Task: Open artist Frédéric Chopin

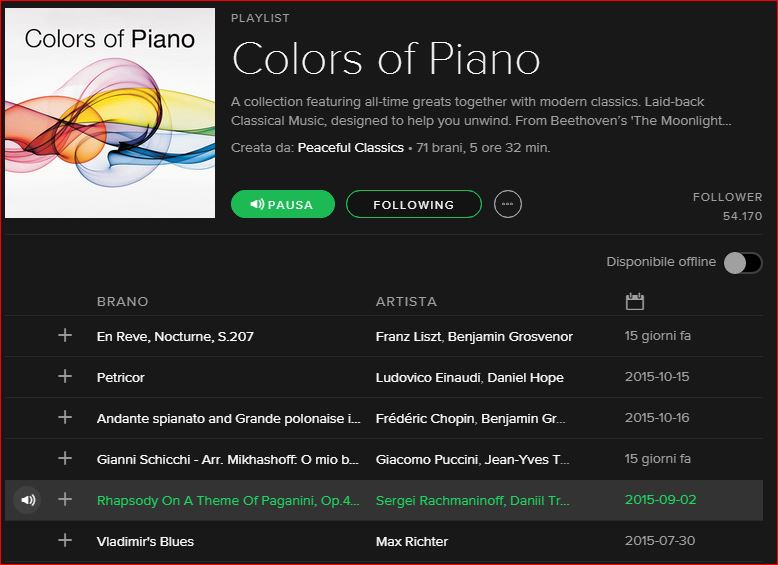Action: point(425,419)
